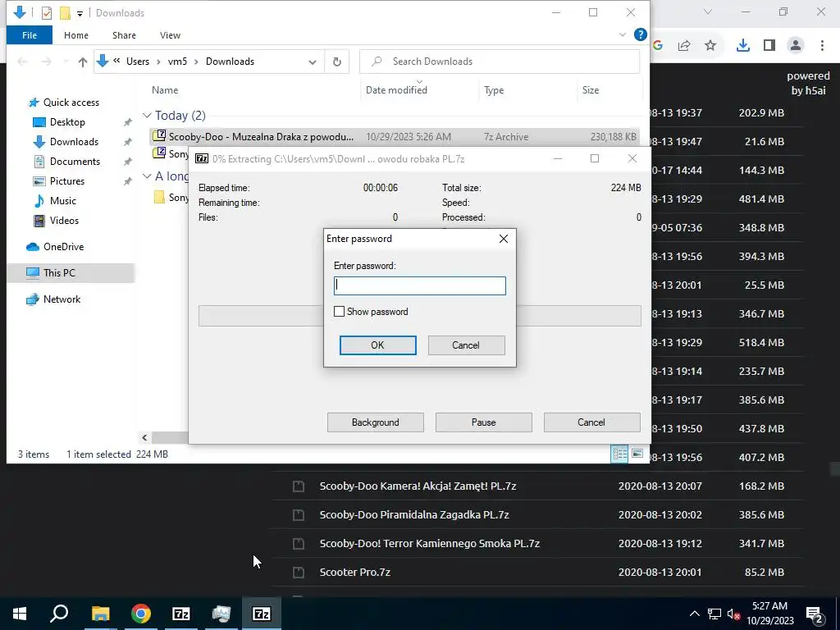
Task: Collapse the Today (2) group
Action: (147, 115)
